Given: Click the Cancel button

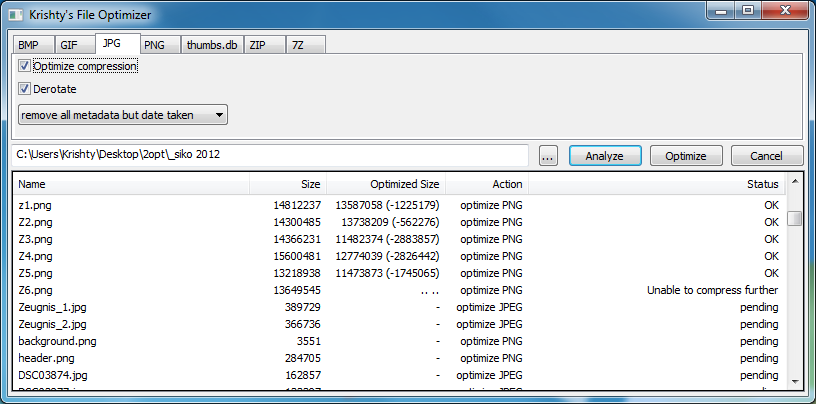Looking at the screenshot, I should (x=767, y=156).
